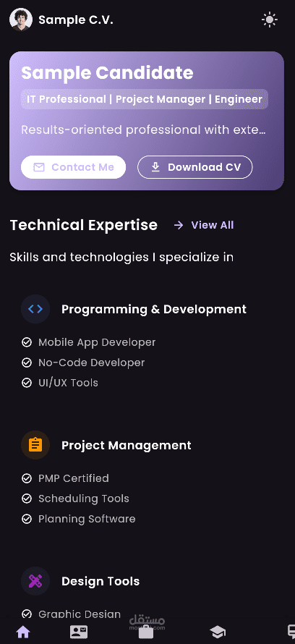Click check mark beside PMP Certified
This screenshot has height=644, width=295.
coord(27,478)
